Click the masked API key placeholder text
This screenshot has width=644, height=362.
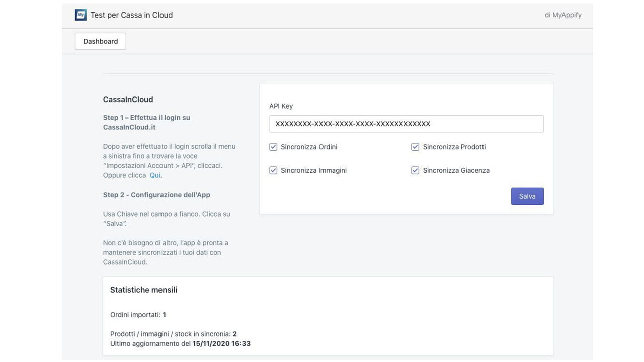(x=350, y=123)
